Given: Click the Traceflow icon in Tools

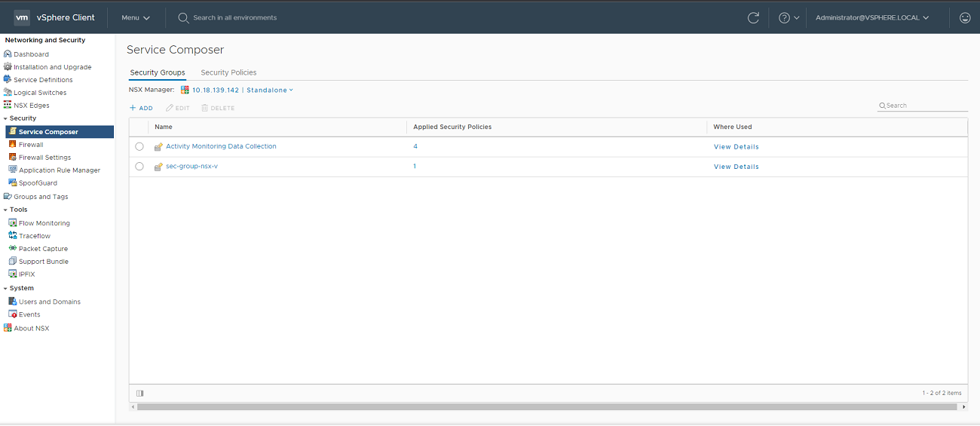Looking at the screenshot, I should click(x=12, y=236).
